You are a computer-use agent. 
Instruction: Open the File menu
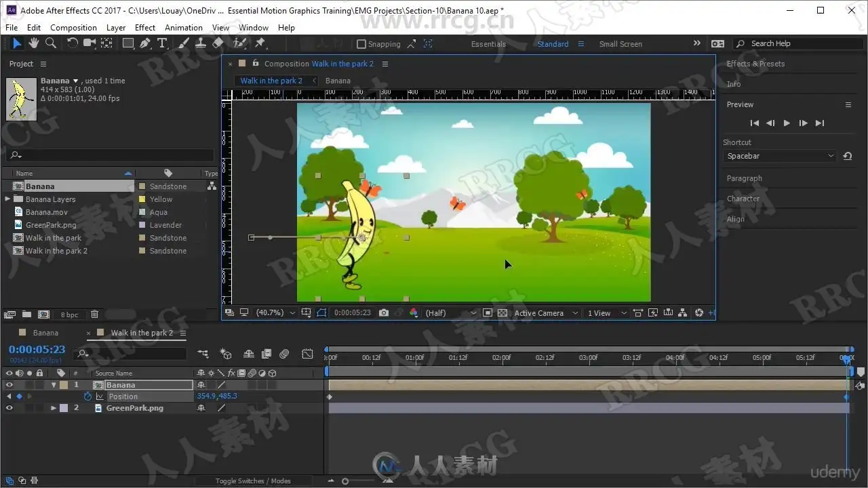tap(12, 28)
